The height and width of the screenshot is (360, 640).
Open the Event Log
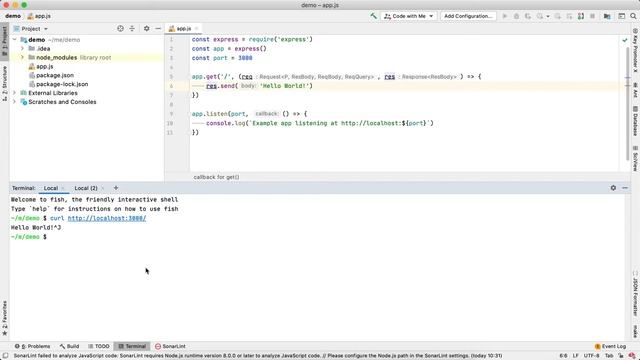(611, 346)
